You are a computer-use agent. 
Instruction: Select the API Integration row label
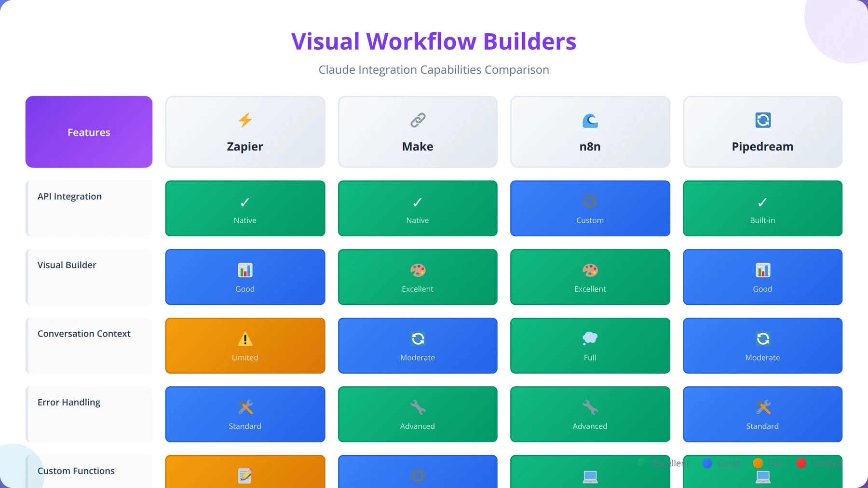click(x=69, y=196)
